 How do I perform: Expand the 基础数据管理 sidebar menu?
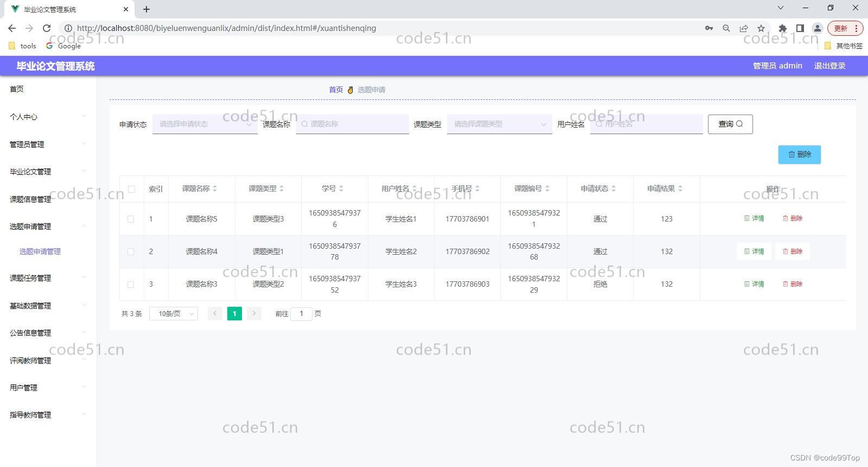click(x=48, y=305)
